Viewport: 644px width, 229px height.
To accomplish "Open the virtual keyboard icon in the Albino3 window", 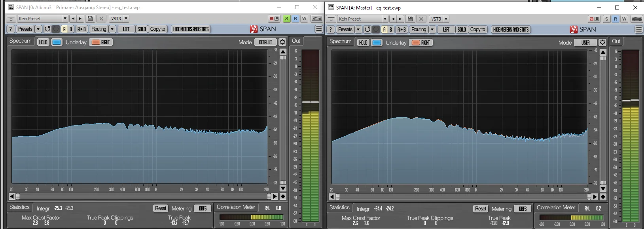I will tap(317, 19).
